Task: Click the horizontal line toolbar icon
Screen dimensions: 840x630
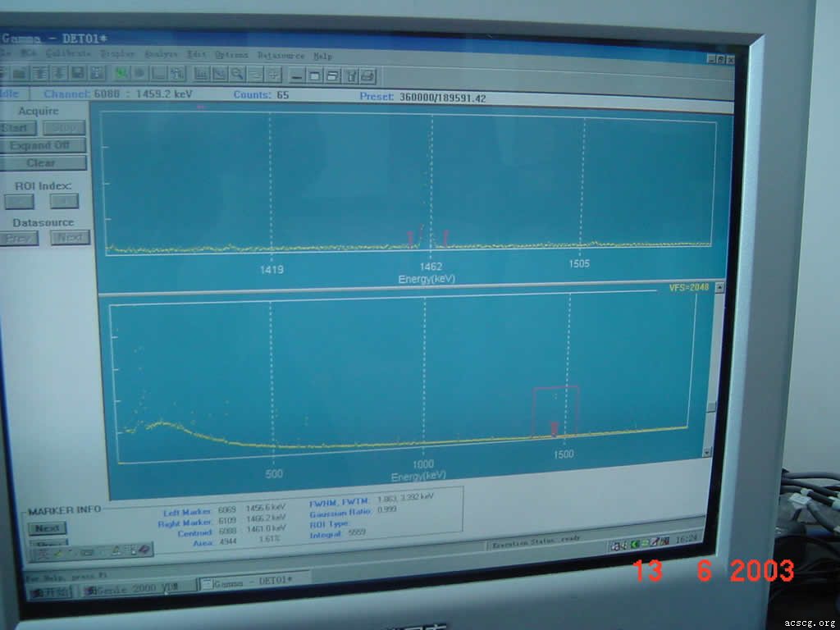Action: point(296,75)
